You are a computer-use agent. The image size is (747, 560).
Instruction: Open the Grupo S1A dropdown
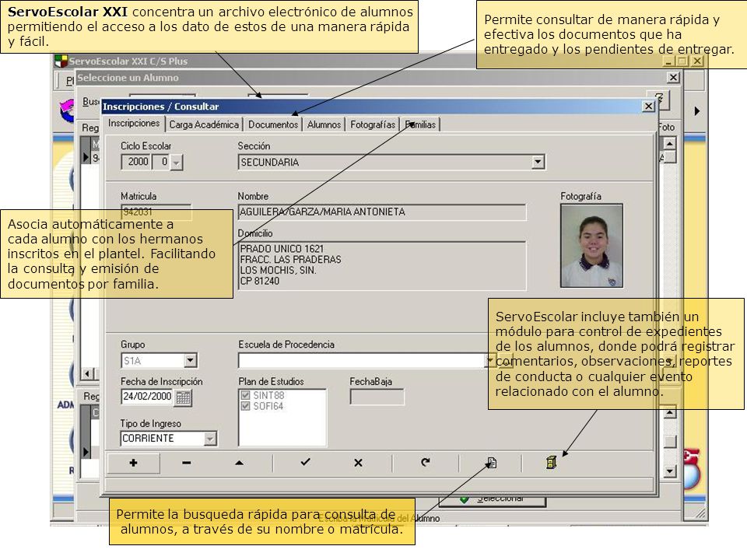coord(190,360)
